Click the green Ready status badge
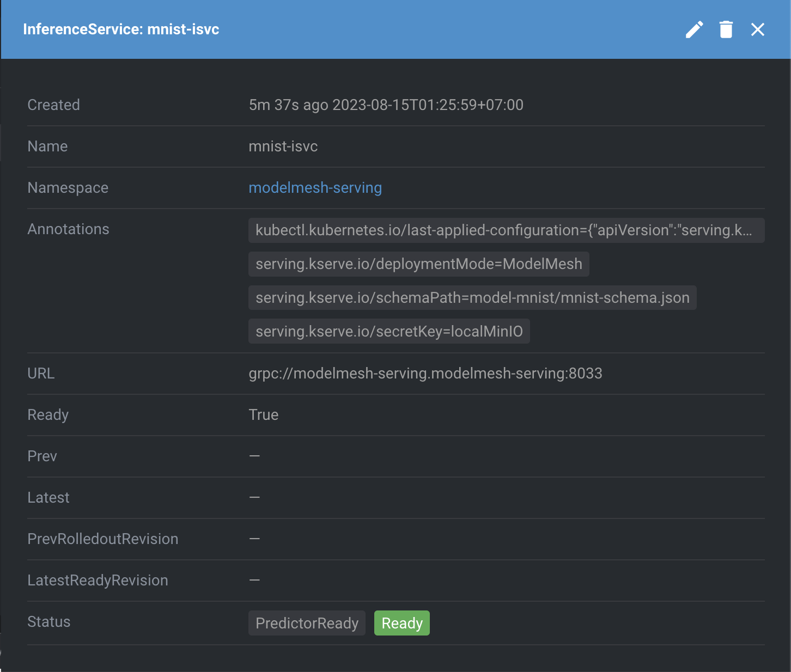 pyautogui.click(x=401, y=622)
